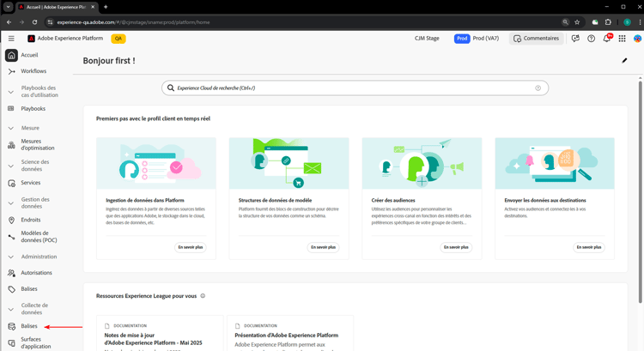Click En savoir plus for Envoyer les données
The image size is (644, 351).
point(589,247)
